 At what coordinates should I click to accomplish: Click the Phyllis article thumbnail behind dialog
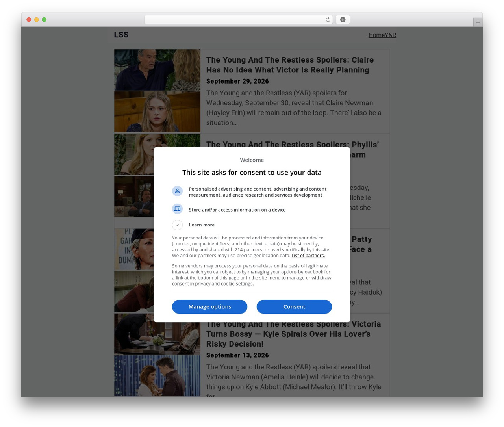tap(134, 175)
